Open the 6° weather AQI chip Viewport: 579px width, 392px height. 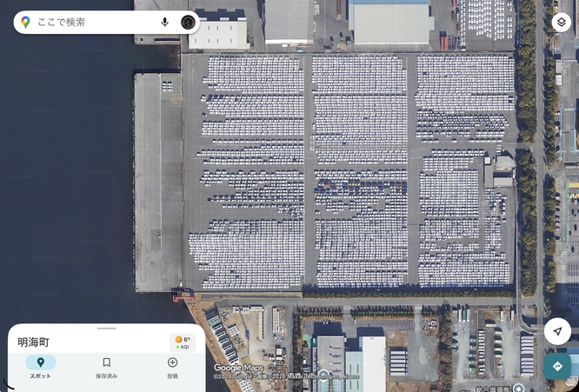click(x=183, y=342)
